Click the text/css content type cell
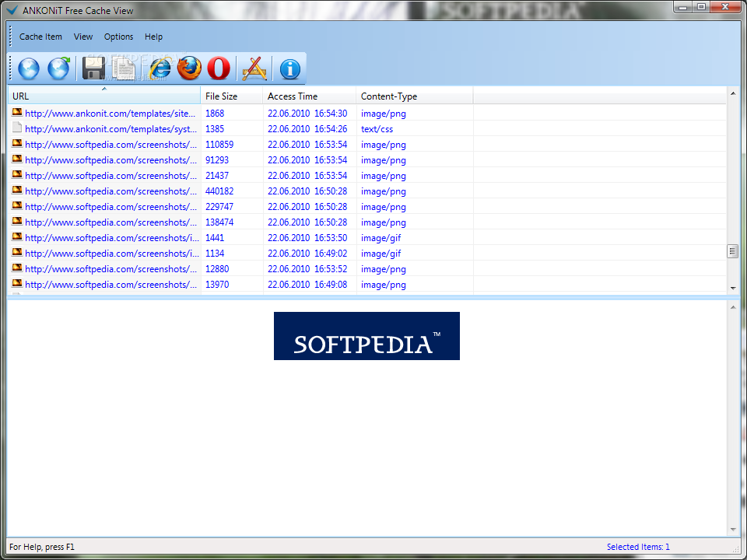This screenshot has width=747, height=560. click(x=377, y=129)
